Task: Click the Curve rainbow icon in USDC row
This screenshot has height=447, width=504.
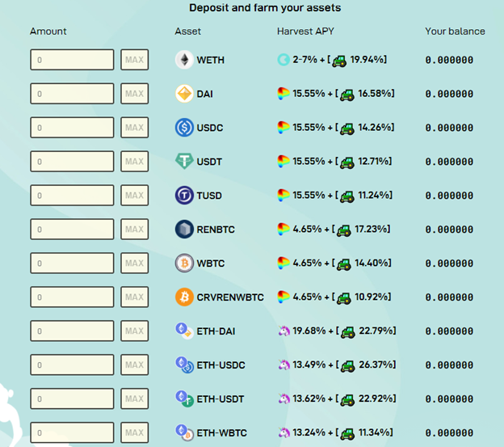Action: coord(283,128)
